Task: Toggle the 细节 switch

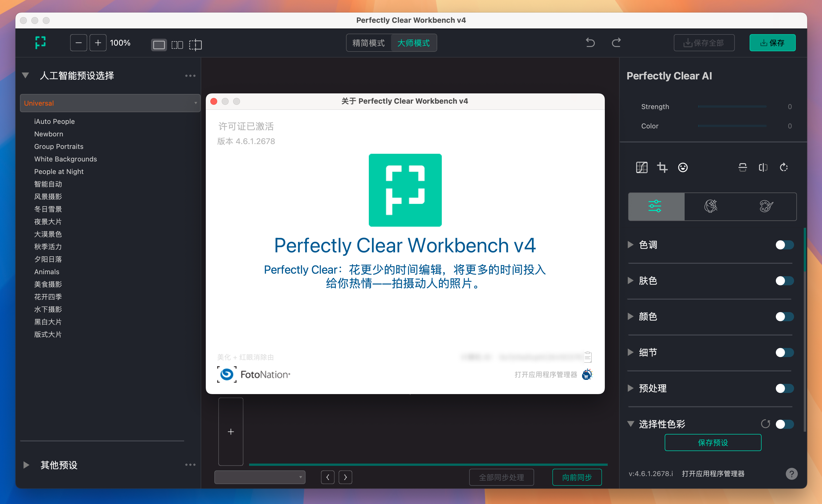Action: click(x=784, y=352)
